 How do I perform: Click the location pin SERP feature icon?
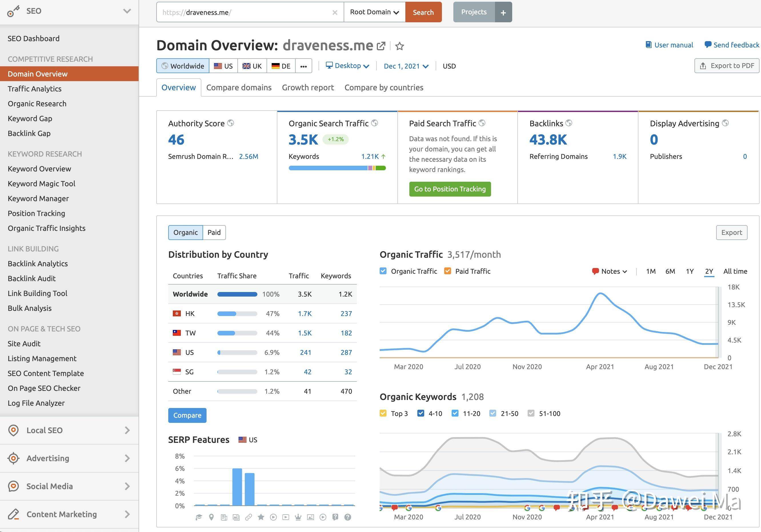coord(211,517)
